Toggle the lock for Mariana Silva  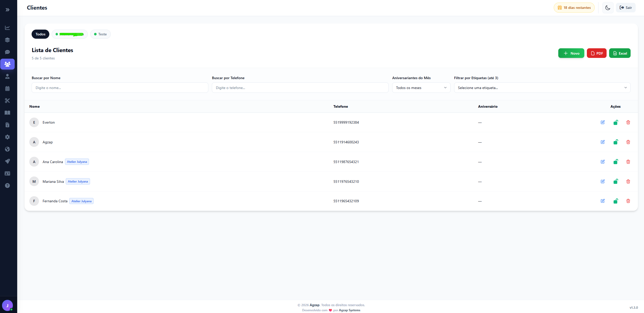point(616,182)
